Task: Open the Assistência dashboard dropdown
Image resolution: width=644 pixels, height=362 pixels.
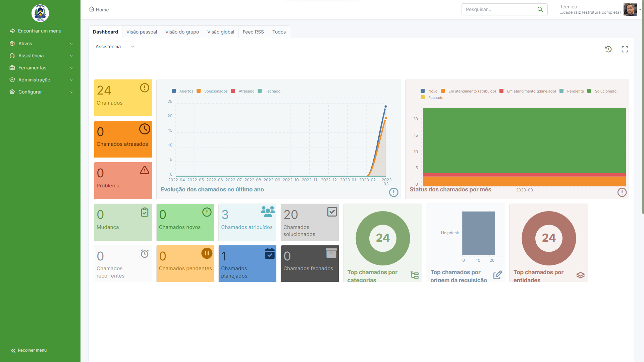Action: pos(116,47)
